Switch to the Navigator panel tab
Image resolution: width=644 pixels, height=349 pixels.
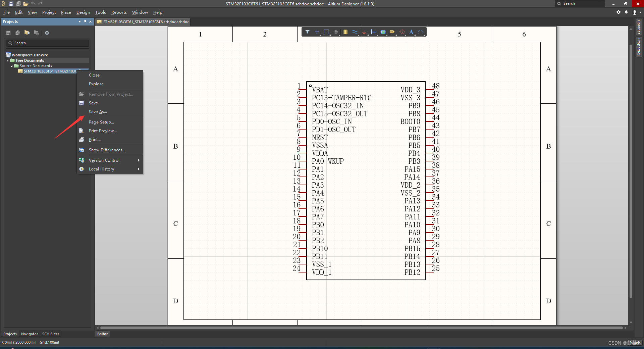(30, 334)
